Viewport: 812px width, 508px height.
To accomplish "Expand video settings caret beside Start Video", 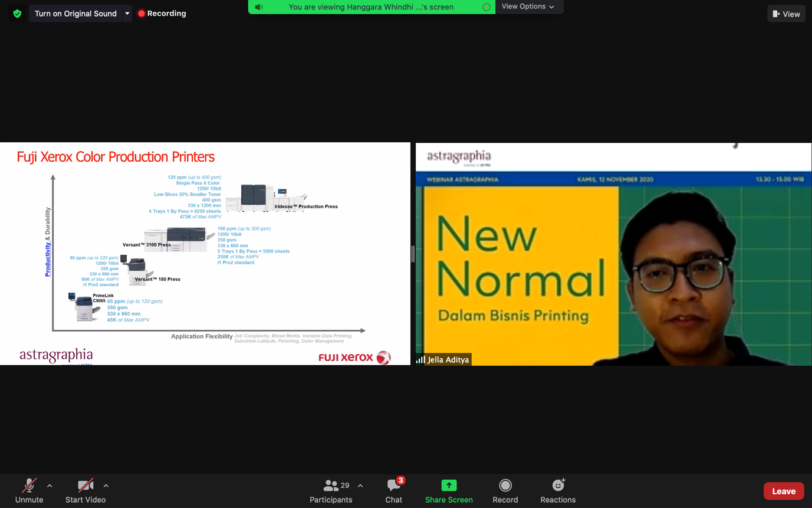I will [x=106, y=486].
